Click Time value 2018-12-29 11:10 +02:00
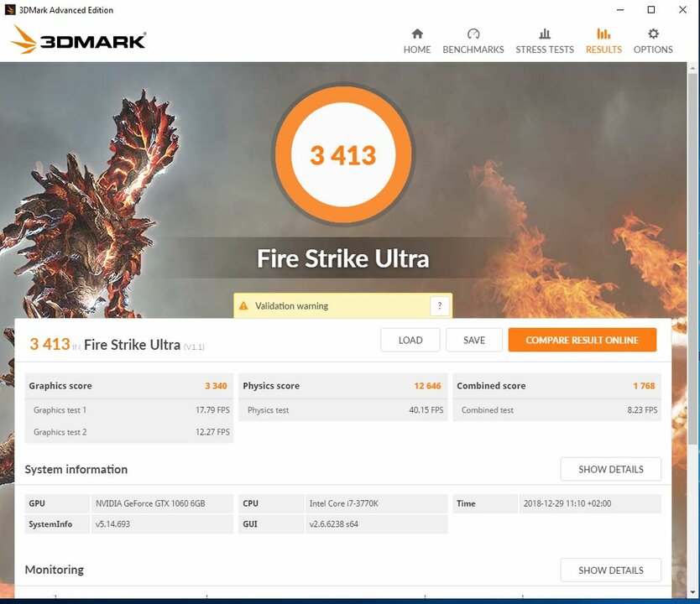Screen dimensions: 700x604 point(567,503)
